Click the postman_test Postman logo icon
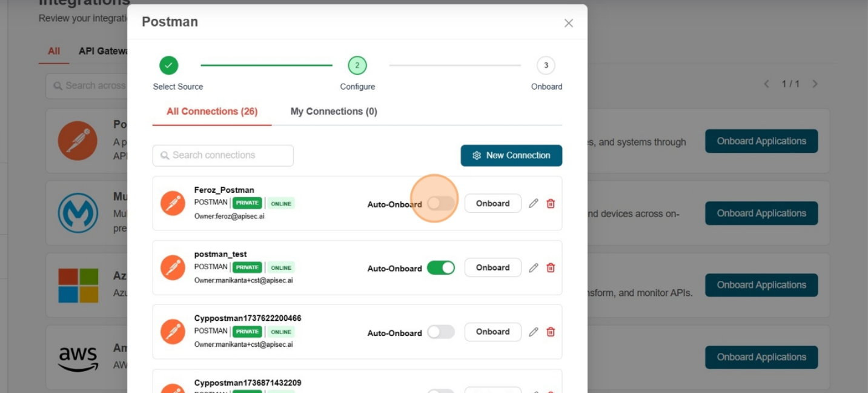The height and width of the screenshot is (393, 868). click(173, 267)
